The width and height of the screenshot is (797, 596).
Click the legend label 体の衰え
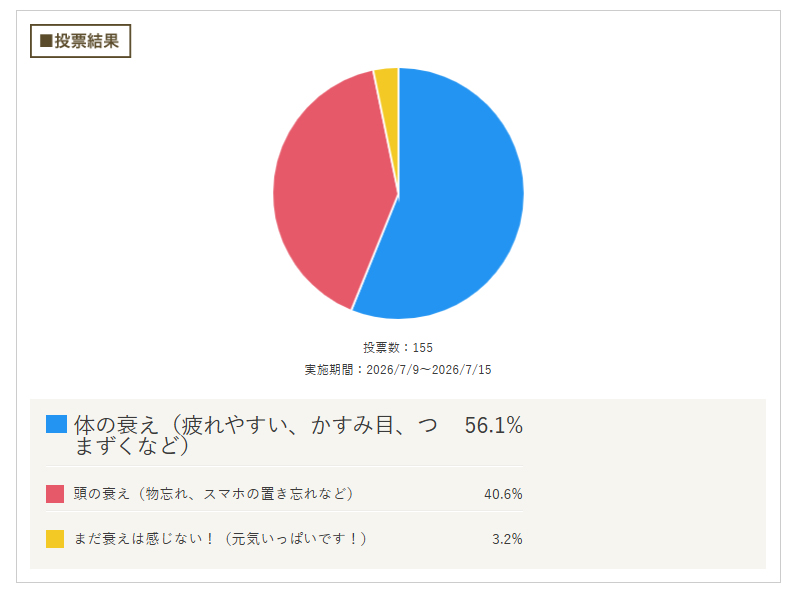(x=256, y=435)
